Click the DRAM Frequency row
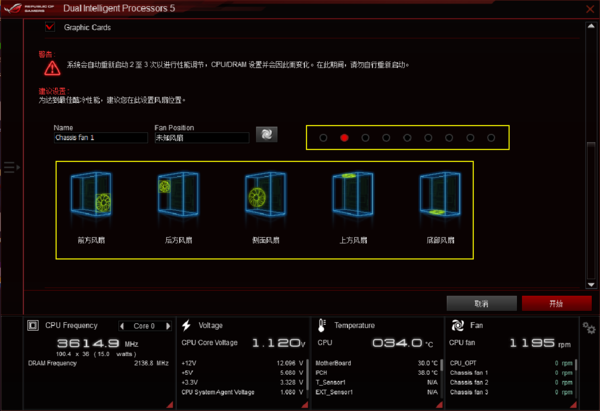 (98, 363)
